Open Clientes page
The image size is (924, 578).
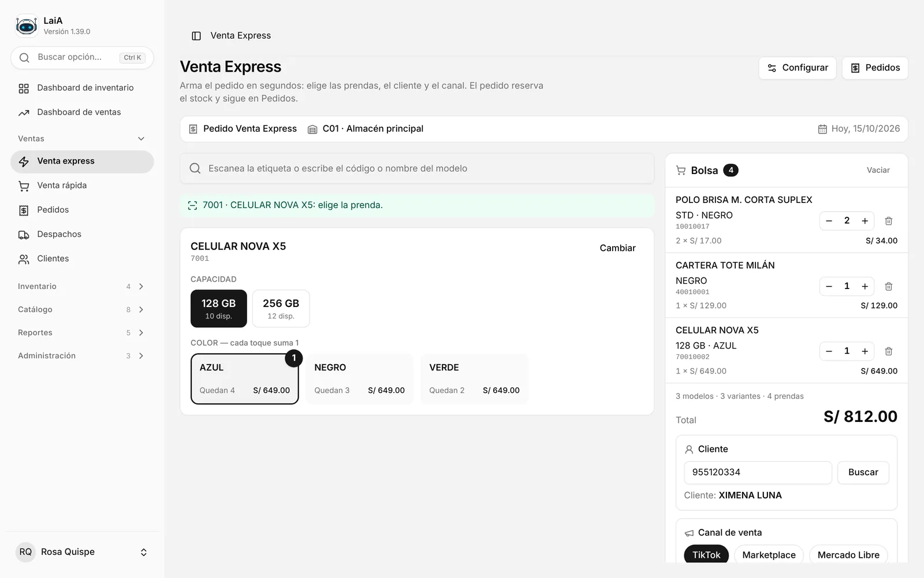(x=82, y=258)
